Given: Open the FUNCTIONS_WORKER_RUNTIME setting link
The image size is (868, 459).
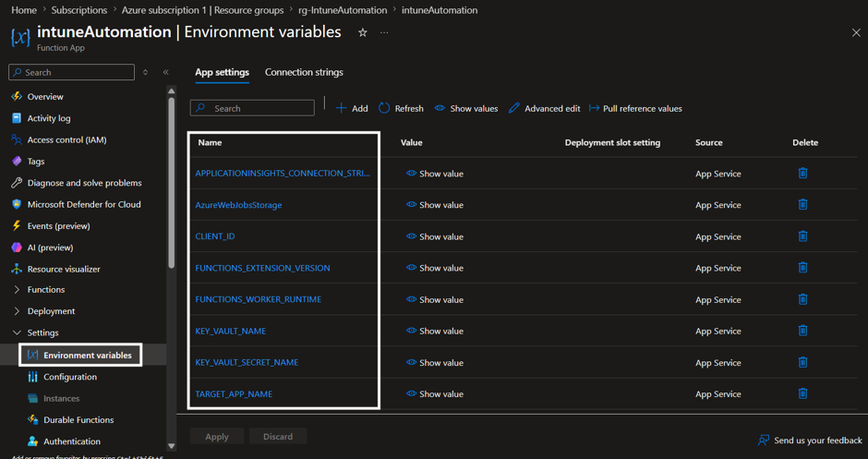Looking at the screenshot, I should point(258,299).
